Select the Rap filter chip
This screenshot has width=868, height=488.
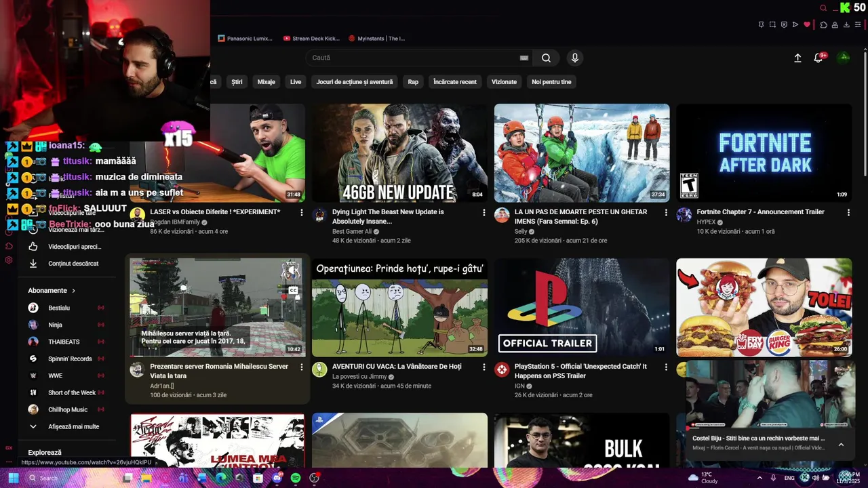pyautogui.click(x=413, y=82)
